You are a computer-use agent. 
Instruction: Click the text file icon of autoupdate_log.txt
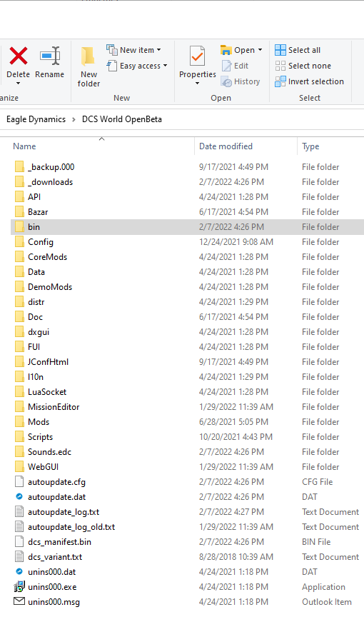19,511
